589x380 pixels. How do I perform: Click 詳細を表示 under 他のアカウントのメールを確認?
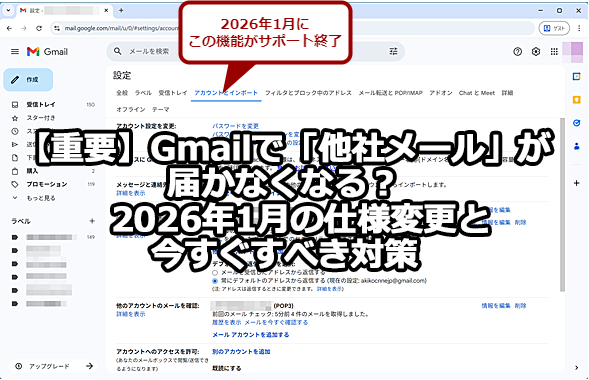click(x=131, y=314)
